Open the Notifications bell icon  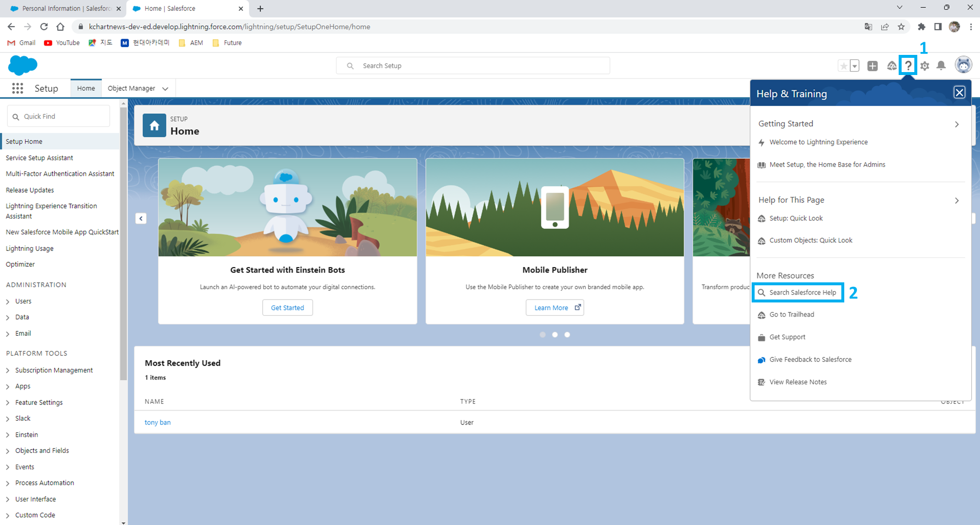coord(941,66)
